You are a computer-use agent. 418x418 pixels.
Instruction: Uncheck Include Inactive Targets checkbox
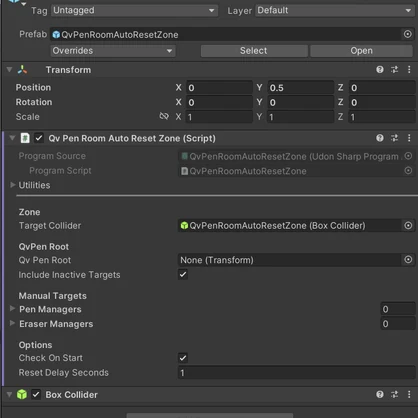pyautogui.click(x=183, y=274)
